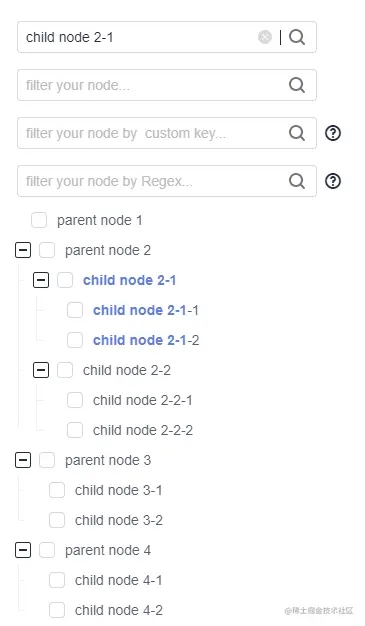
Task: Open help icon beside Regex filter
Action: (x=333, y=181)
